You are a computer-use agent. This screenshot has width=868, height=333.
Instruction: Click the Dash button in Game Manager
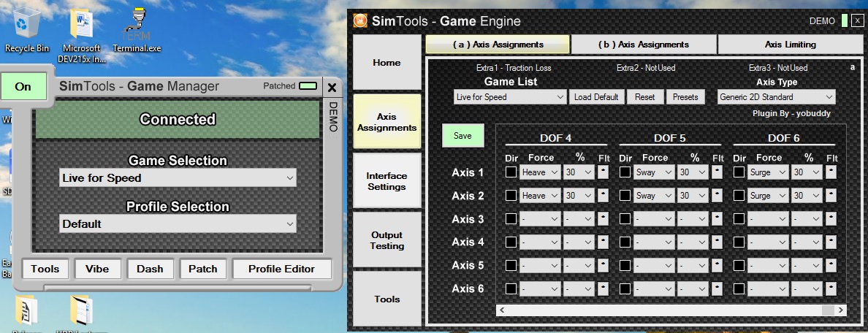[150, 269]
